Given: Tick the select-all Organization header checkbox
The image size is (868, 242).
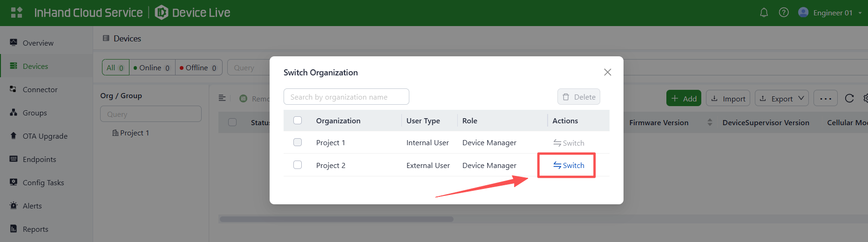Looking at the screenshot, I should [298, 121].
